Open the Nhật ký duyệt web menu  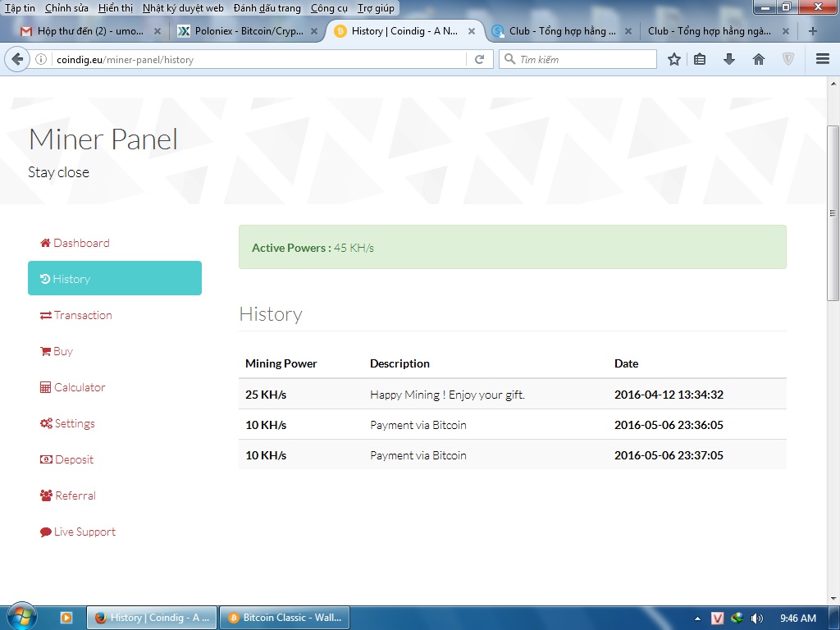(183, 8)
